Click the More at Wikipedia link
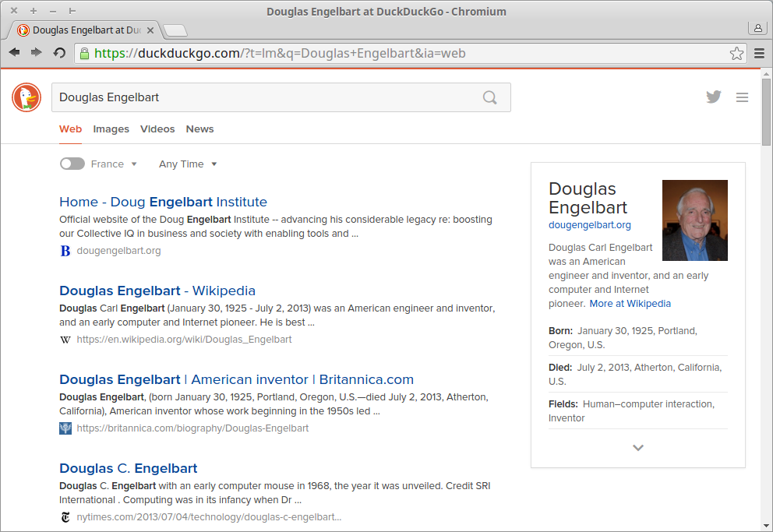773x532 pixels. (x=630, y=304)
